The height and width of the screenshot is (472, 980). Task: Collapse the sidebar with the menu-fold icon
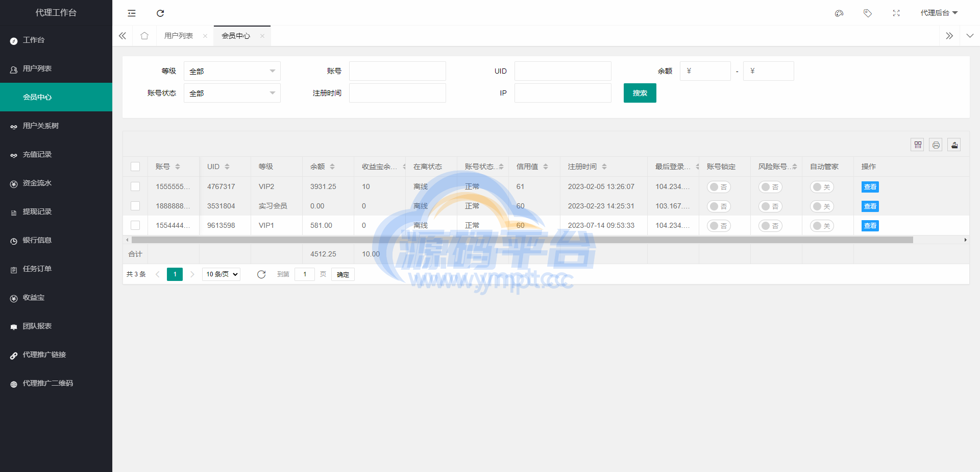point(132,13)
